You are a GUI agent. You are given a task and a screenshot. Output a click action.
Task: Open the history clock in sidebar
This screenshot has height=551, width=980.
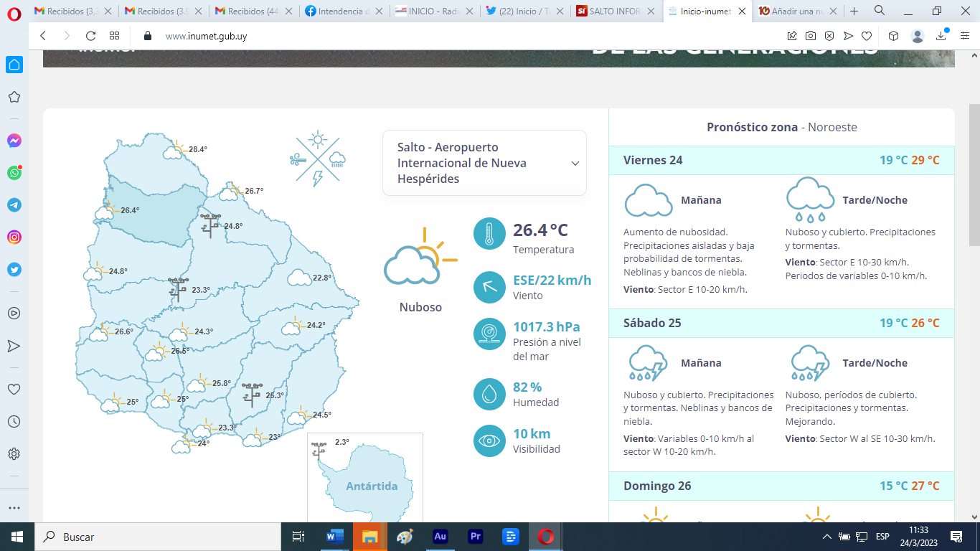(14, 421)
